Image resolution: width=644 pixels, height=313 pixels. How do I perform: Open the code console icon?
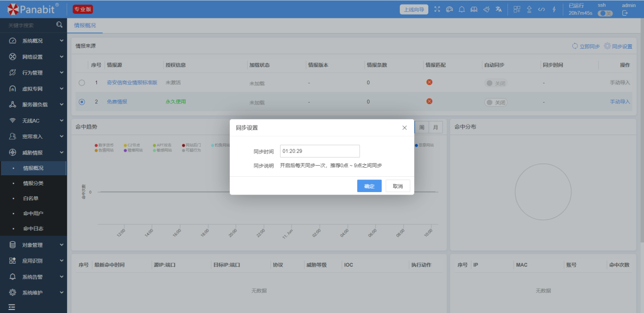[541, 9]
